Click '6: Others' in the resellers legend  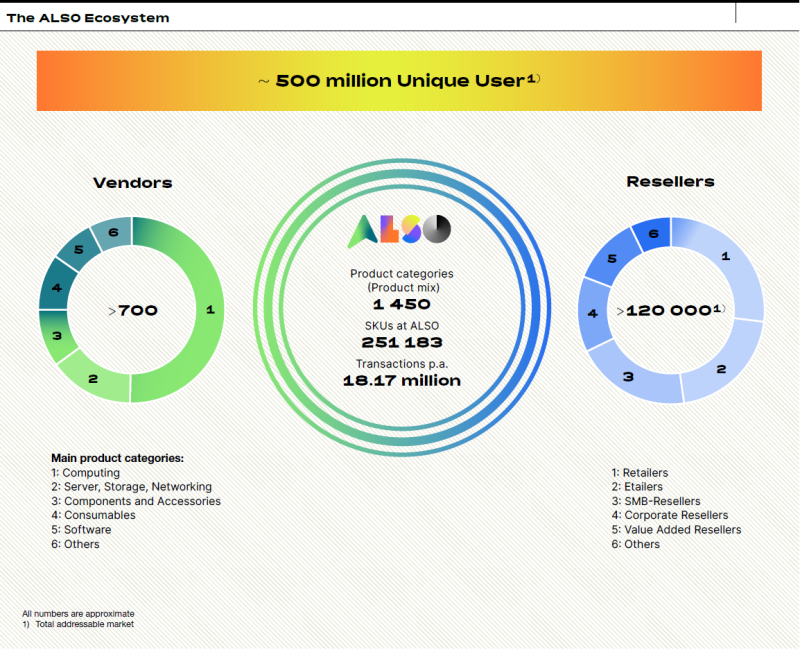tap(636, 544)
